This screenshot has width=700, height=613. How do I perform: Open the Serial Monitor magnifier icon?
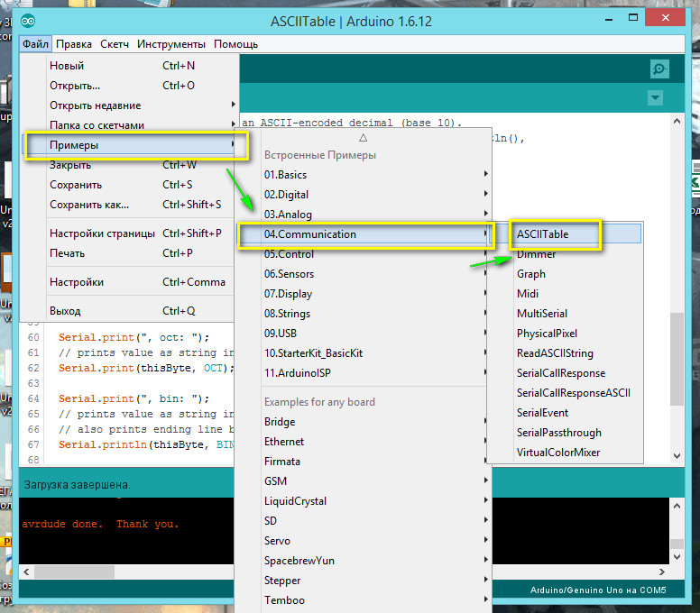click(x=659, y=69)
